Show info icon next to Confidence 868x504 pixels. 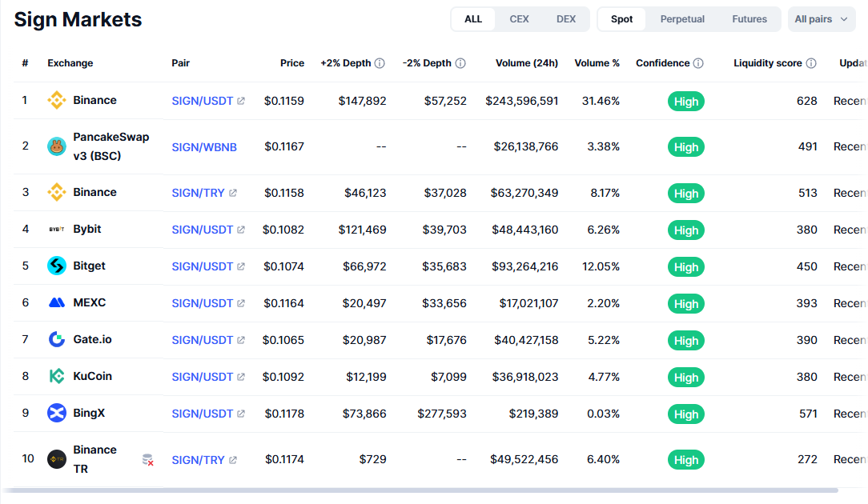698,63
